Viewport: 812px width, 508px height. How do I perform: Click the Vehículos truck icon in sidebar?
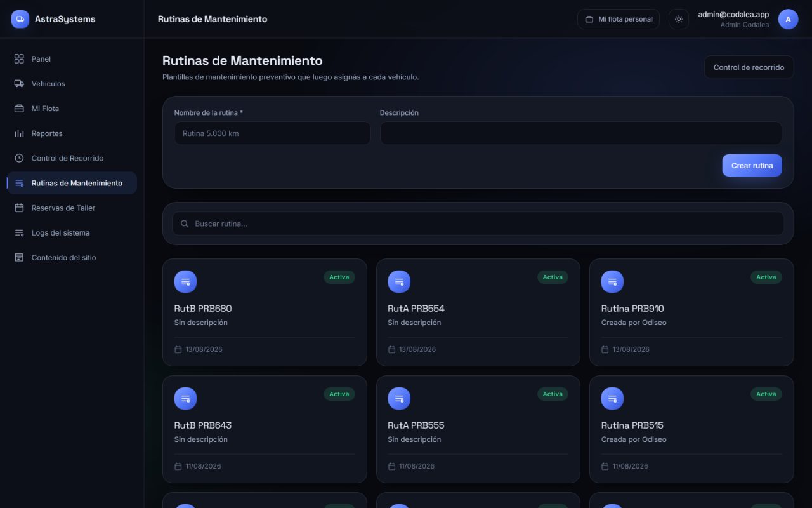pyautogui.click(x=19, y=84)
